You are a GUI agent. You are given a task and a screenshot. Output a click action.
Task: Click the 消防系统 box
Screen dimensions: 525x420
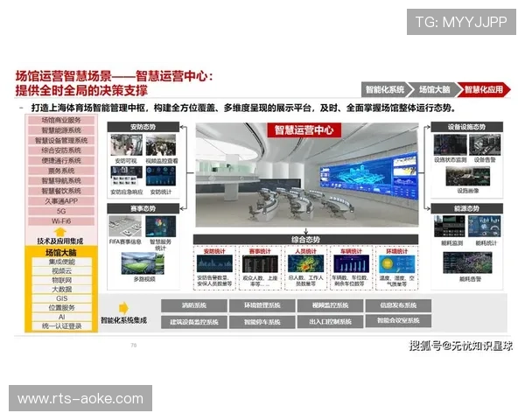194,305
